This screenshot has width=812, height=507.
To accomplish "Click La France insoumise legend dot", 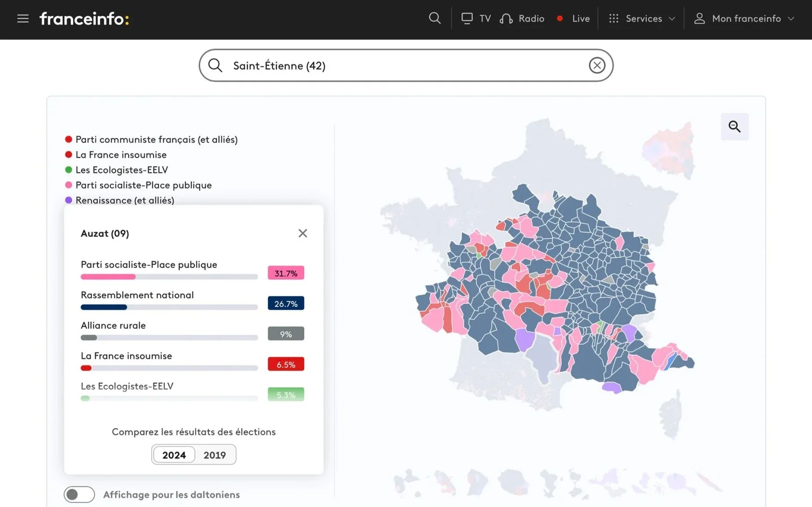I will (69, 154).
